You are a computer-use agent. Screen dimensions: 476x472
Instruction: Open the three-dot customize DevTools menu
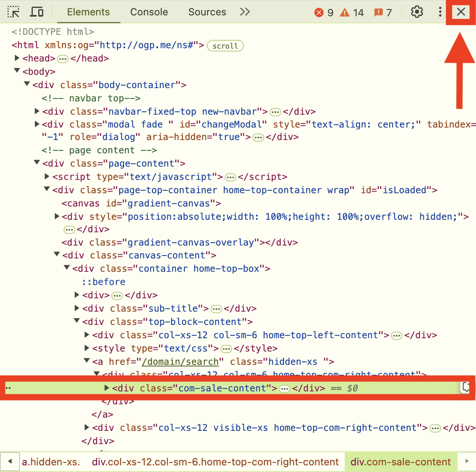point(439,12)
